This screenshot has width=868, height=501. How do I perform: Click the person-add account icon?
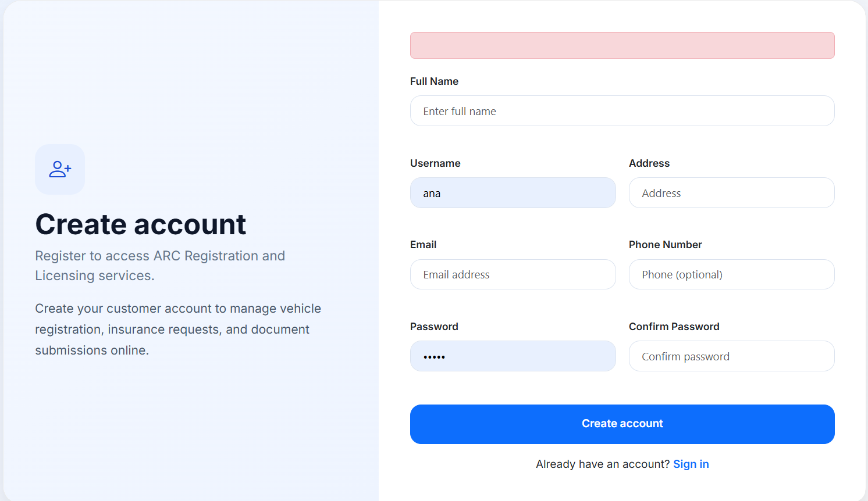[59, 169]
